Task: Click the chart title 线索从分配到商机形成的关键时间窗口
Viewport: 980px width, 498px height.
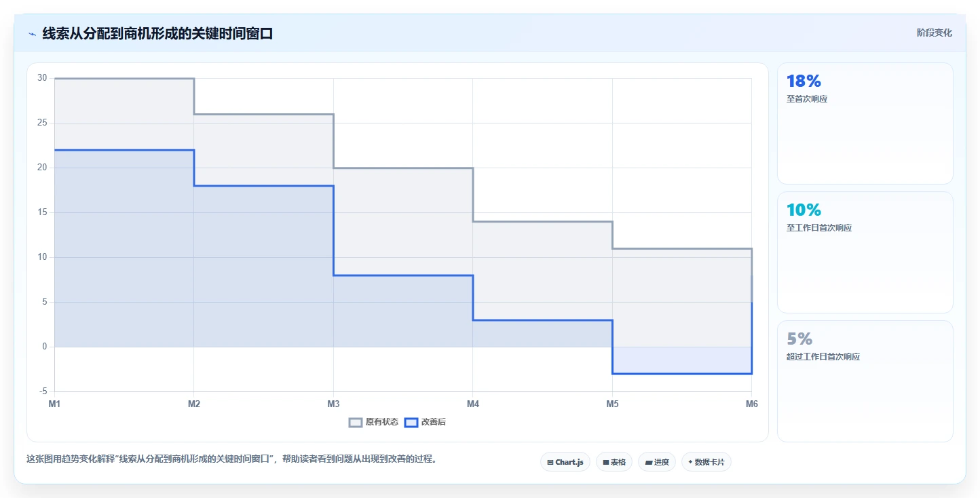Action: tap(157, 33)
